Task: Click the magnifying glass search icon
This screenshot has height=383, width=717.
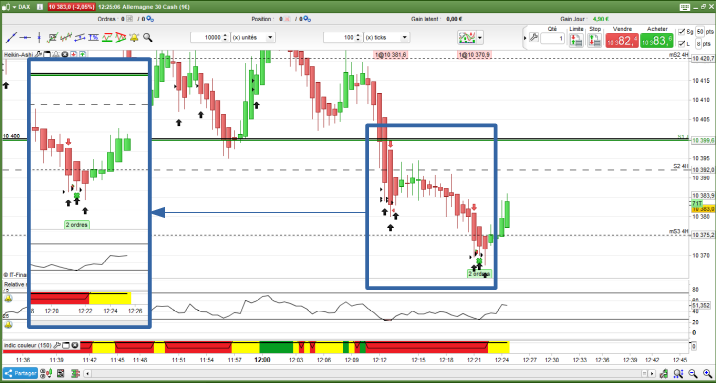Action: (x=148, y=37)
